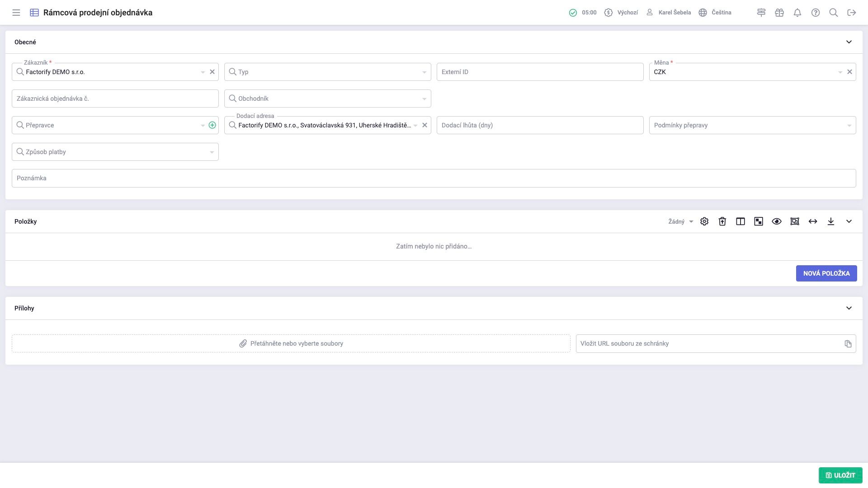Image resolution: width=868 pixels, height=488 pixels.
Task: Click the ULOŽIT save button
Action: (840, 475)
